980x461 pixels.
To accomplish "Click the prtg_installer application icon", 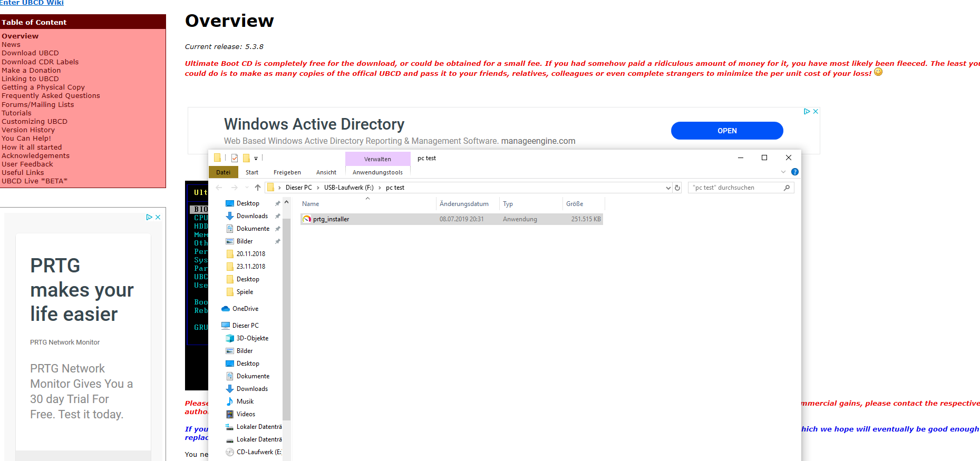I will pos(307,219).
